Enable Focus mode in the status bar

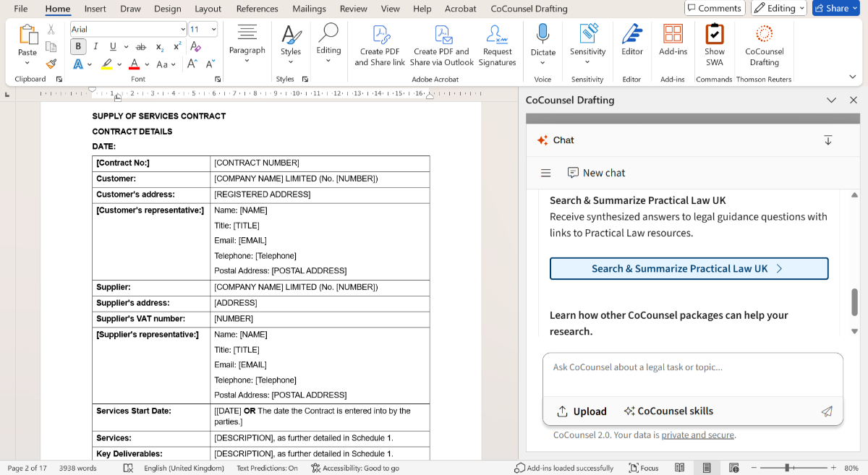tap(642, 468)
